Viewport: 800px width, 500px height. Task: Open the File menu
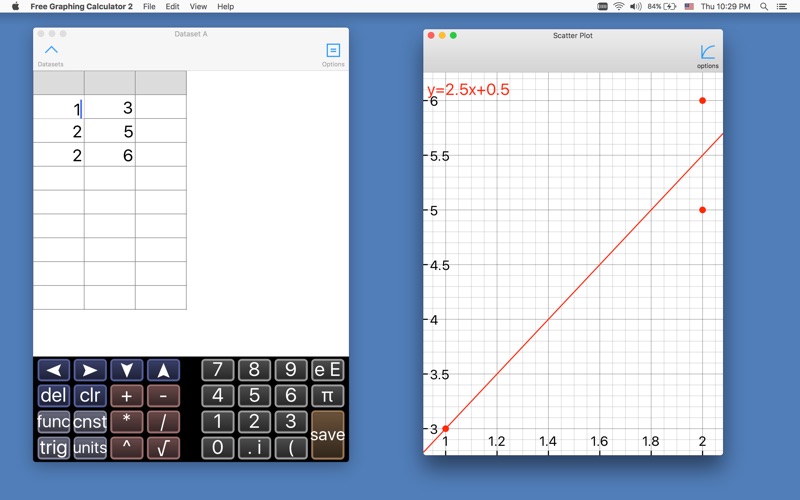[149, 7]
